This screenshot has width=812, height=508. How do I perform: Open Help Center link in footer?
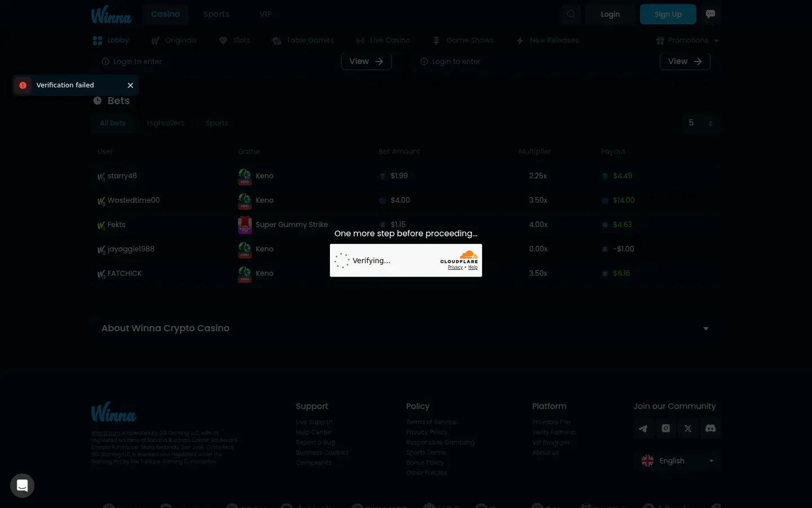coord(314,432)
